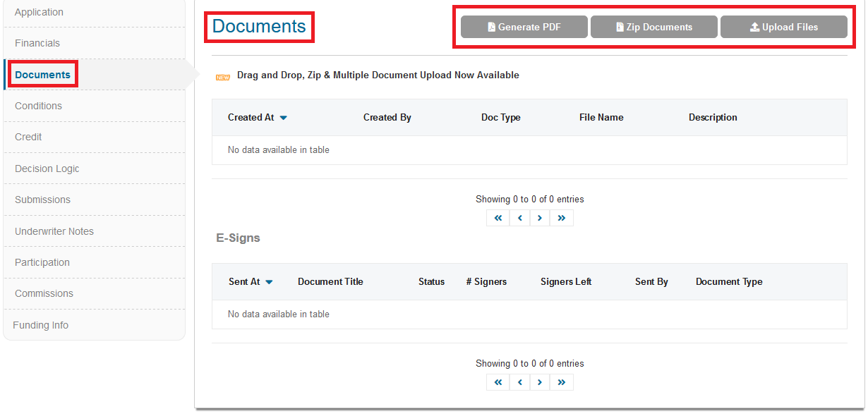Go to next page of documents table
Viewport: 868px width, 416px height.
540,218
